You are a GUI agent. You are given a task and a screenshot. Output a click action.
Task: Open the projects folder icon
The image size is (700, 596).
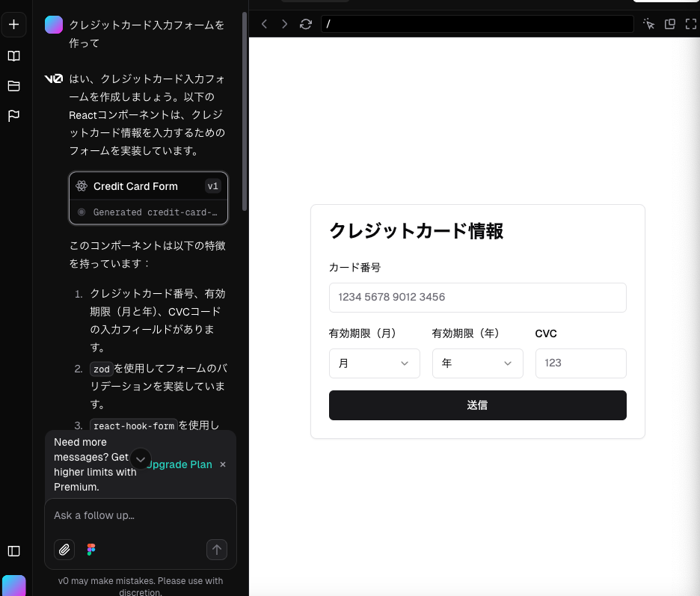[13, 86]
